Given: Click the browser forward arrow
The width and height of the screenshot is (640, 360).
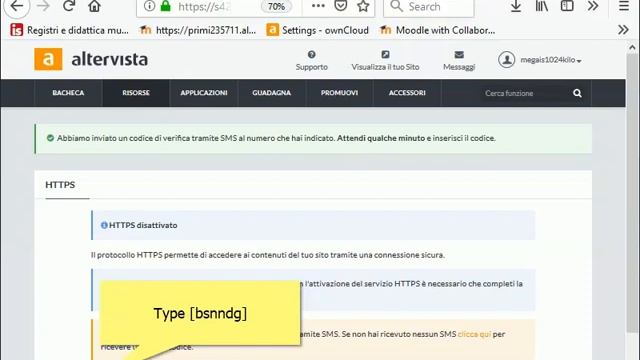Looking at the screenshot, I should pyautogui.click(x=43, y=6).
